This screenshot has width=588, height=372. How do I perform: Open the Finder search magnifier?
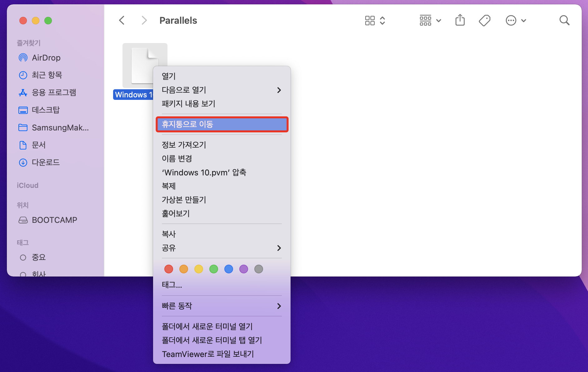click(565, 21)
